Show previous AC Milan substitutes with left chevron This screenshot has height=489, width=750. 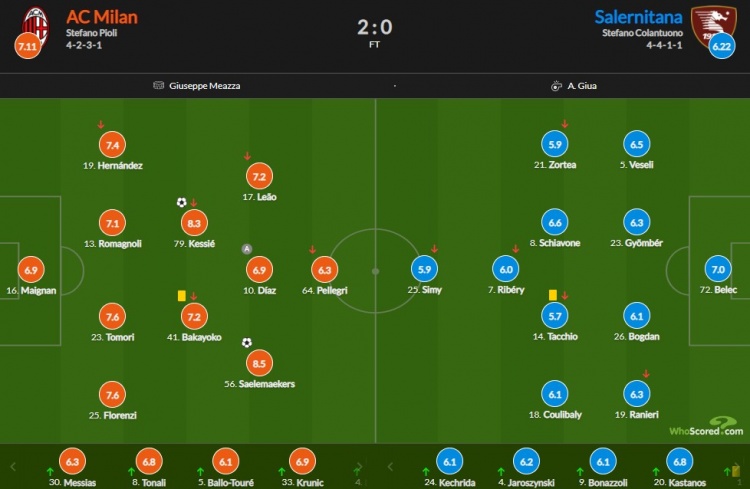point(13,467)
